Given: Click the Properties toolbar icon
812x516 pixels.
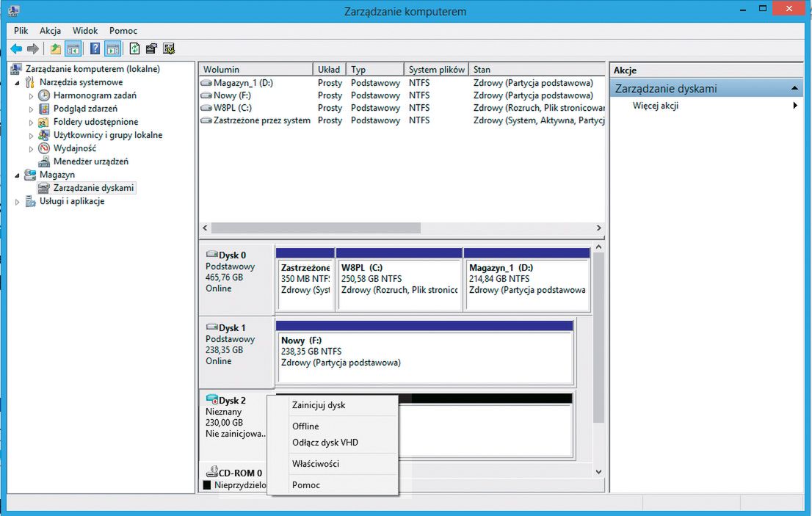Looking at the screenshot, I should tap(152, 49).
